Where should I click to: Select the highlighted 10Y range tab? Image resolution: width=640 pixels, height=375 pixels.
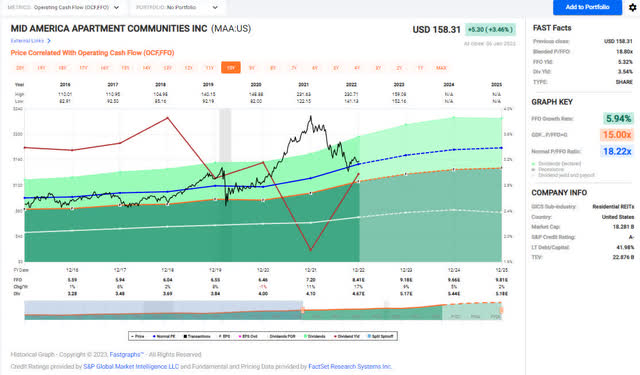pyautogui.click(x=231, y=68)
